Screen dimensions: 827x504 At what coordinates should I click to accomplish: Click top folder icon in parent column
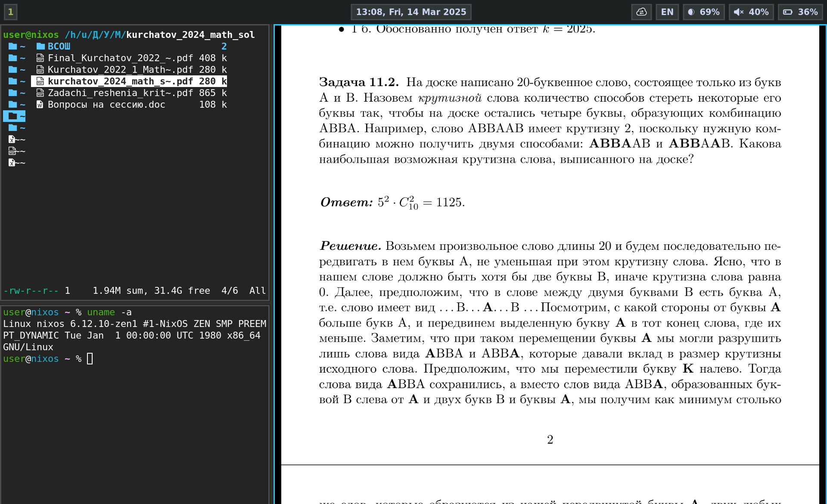tap(13, 47)
